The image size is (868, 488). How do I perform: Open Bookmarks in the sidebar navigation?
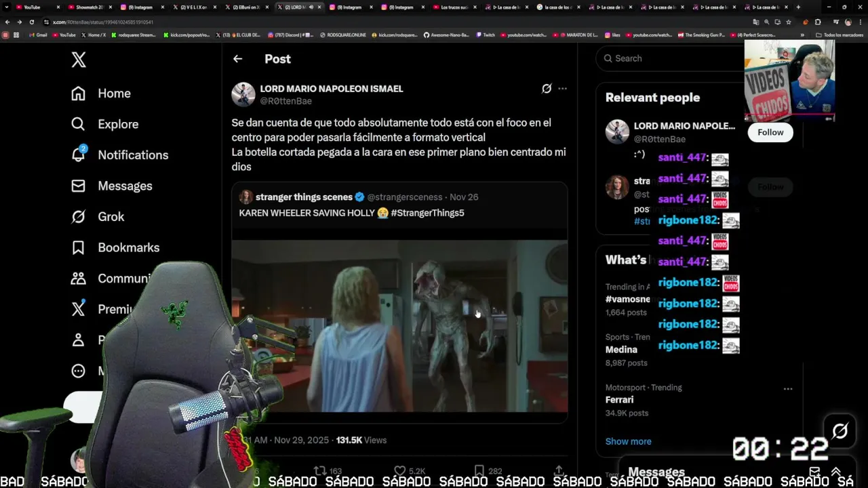(x=115, y=247)
